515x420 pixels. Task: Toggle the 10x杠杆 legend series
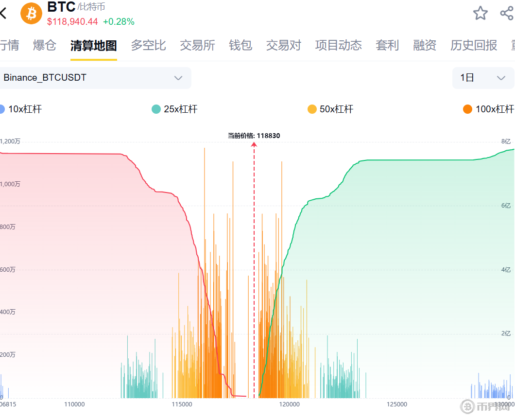pos(21,109)
